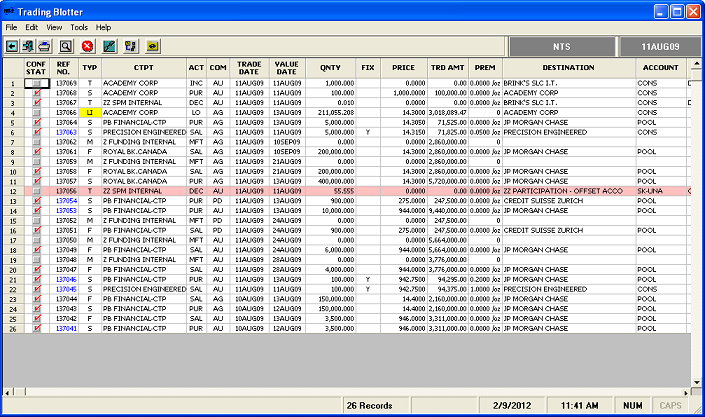This screenshot has width=705, height=417.
Task: Open the Tools menu
Action: (79, 27)
